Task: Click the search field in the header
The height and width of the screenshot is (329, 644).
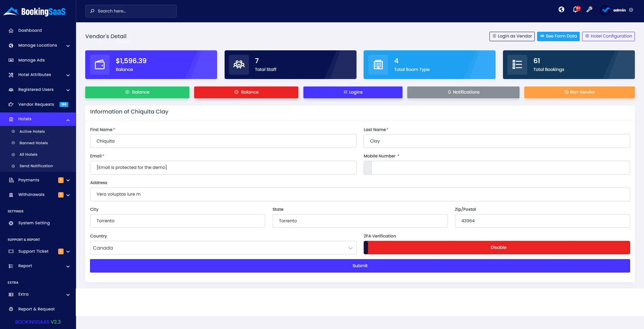Action: click(131, 11)
